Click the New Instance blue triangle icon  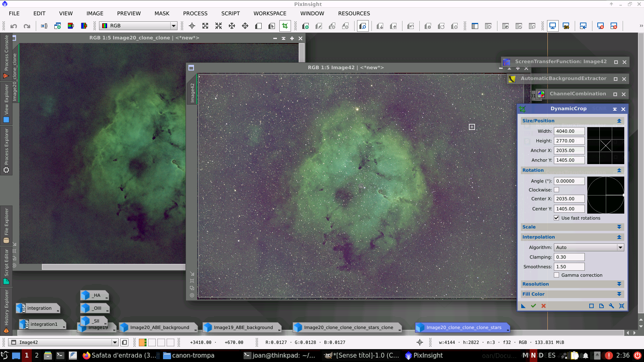[523, 306]
